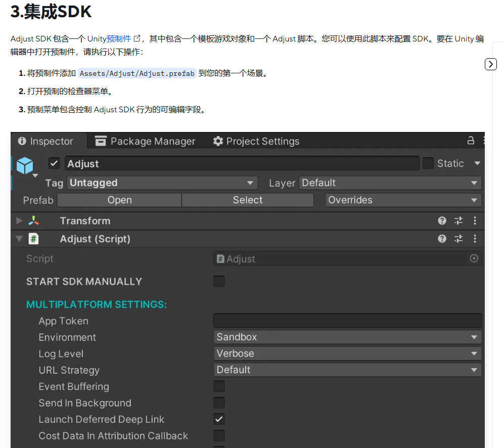The width and height of the screenshot is (504, 448).
Task: Click the Adjust script hash icon
Action: click(33, 239)
